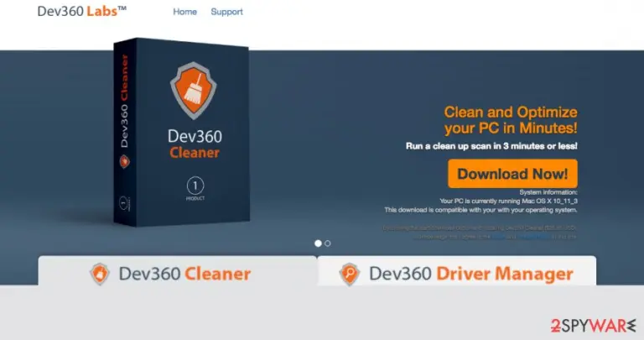This screenshot has width=644, height=340.
Task: Open the Home menu item
Action: [x=184, y=12]
